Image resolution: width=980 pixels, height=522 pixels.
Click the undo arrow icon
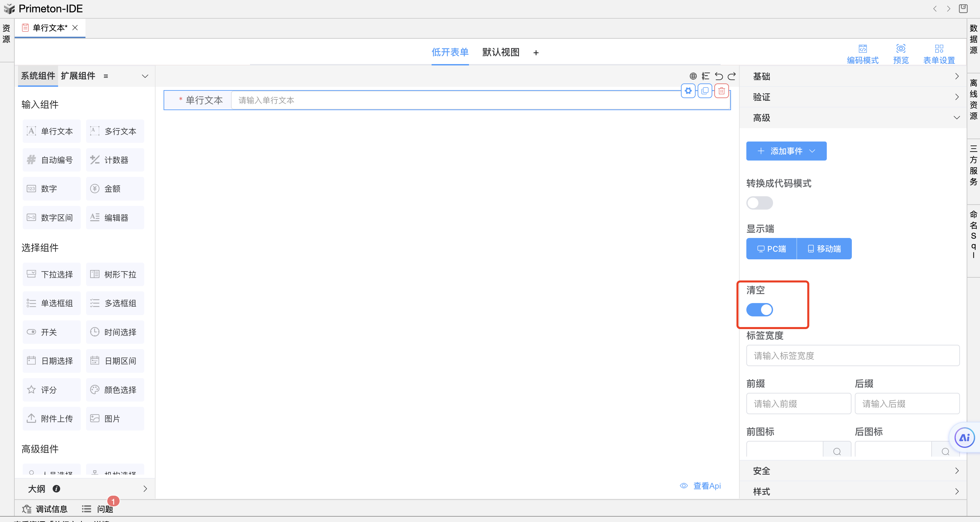(x=719, y=76)
